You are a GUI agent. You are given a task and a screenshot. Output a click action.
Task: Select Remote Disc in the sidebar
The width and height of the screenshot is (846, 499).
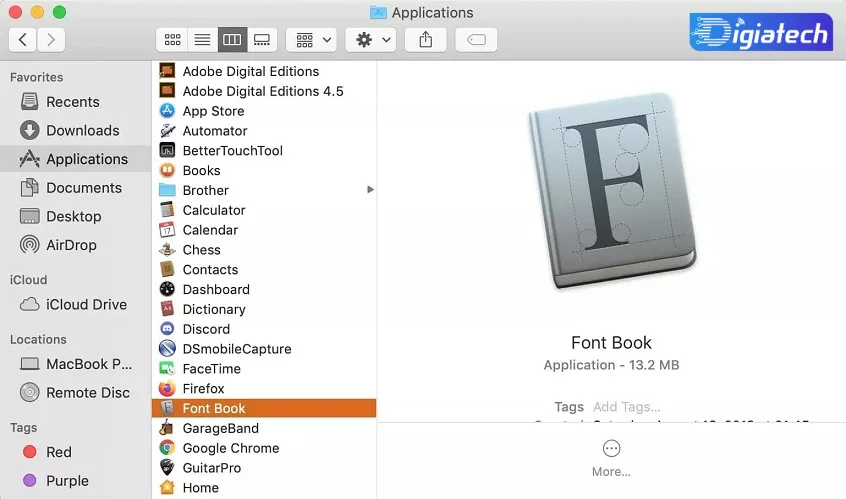76,393
